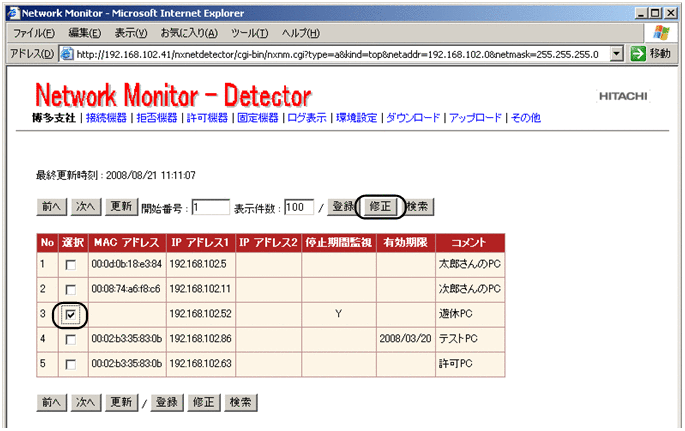Click the Windows flag logo
685x431 pixels.
[661, 33]
